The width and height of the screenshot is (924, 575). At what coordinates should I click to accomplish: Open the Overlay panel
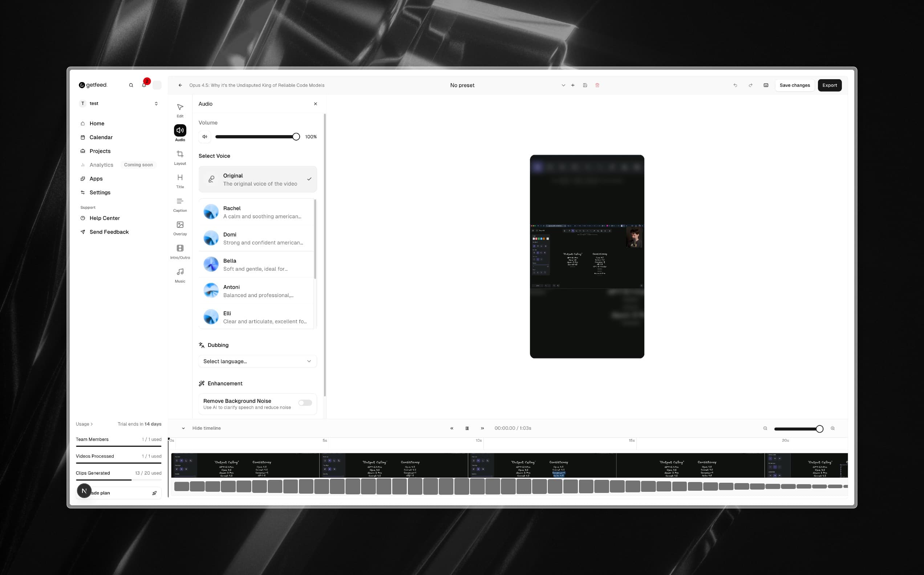click(x=180, y=227)
